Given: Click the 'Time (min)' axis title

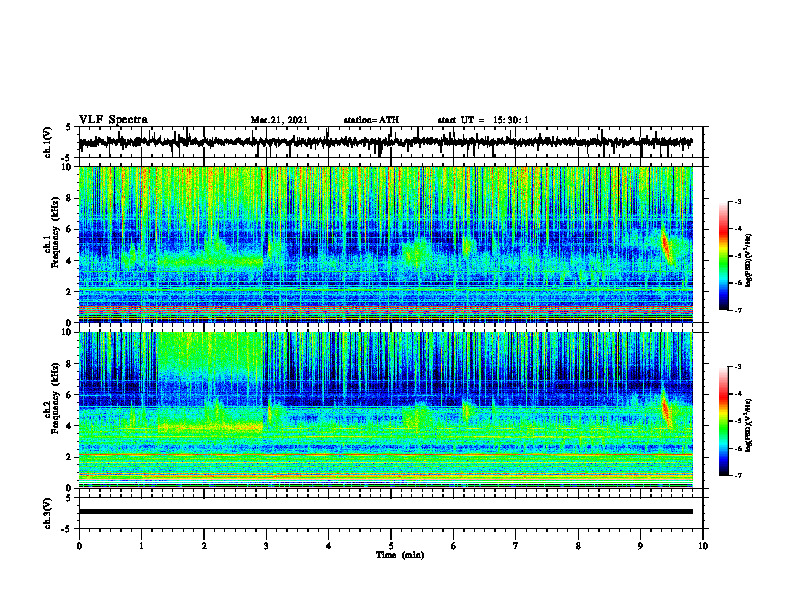Looking at the screenshot, I should [x=400, y=555].
